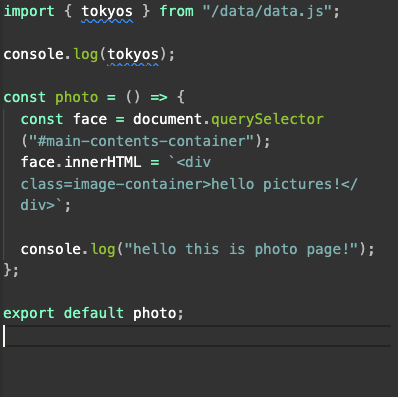Click the closing brace }; of the photo function

coord(11,270)
